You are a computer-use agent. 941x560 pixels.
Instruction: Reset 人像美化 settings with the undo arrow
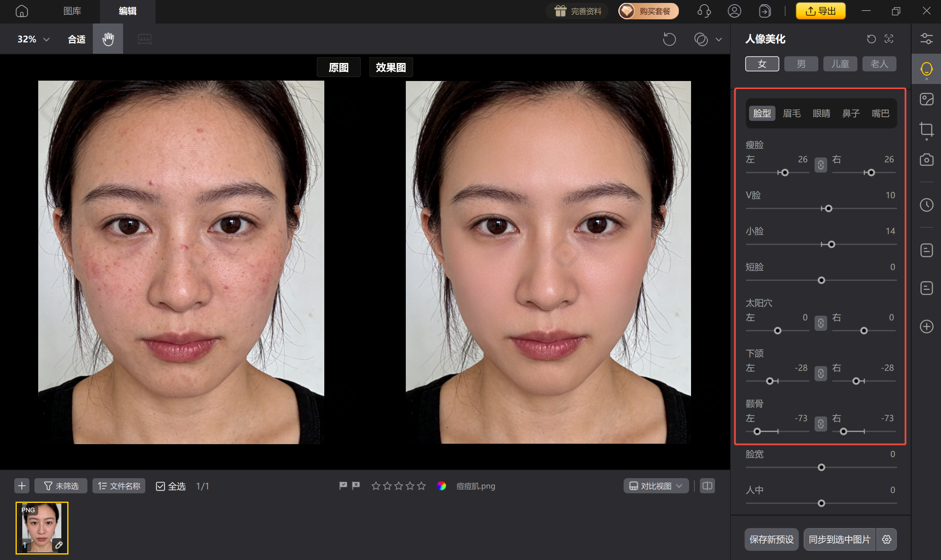tap(871, 39)
